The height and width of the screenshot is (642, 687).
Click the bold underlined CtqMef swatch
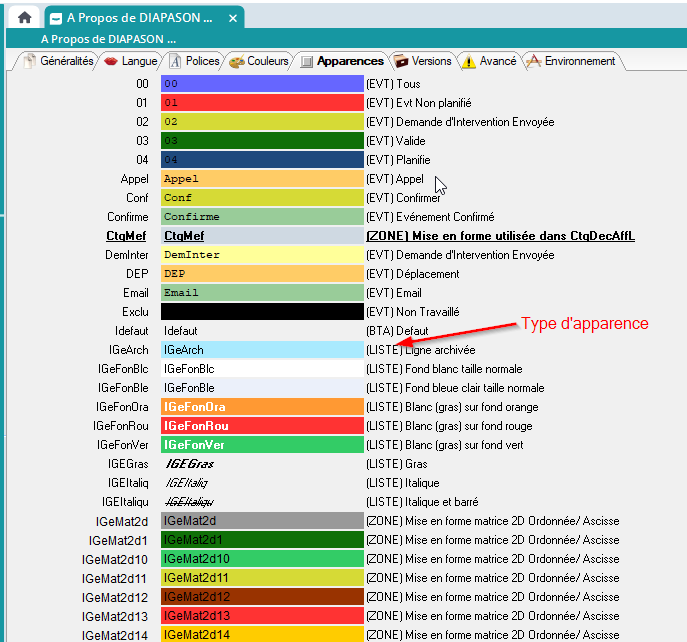tap(261, 236)
